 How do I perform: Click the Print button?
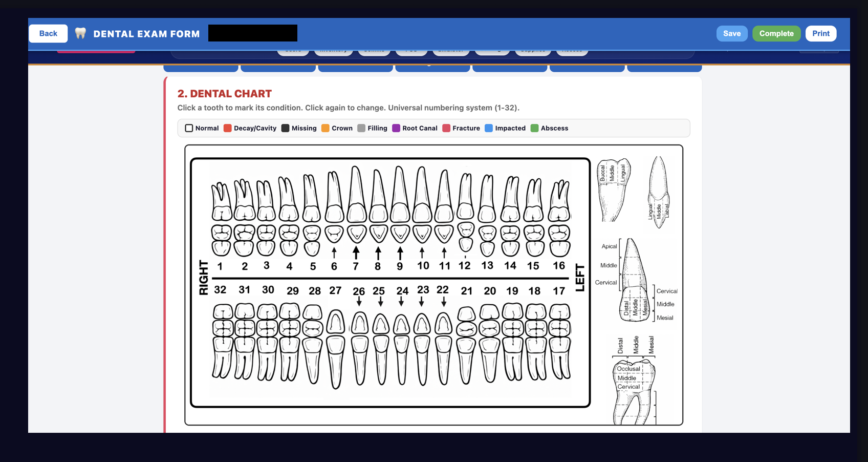pyautogui.click(x=821, y=33)
